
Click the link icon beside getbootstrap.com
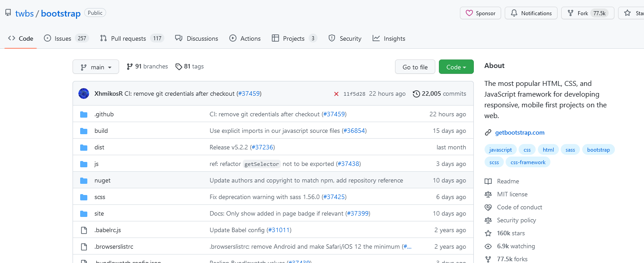pos(488,132)
